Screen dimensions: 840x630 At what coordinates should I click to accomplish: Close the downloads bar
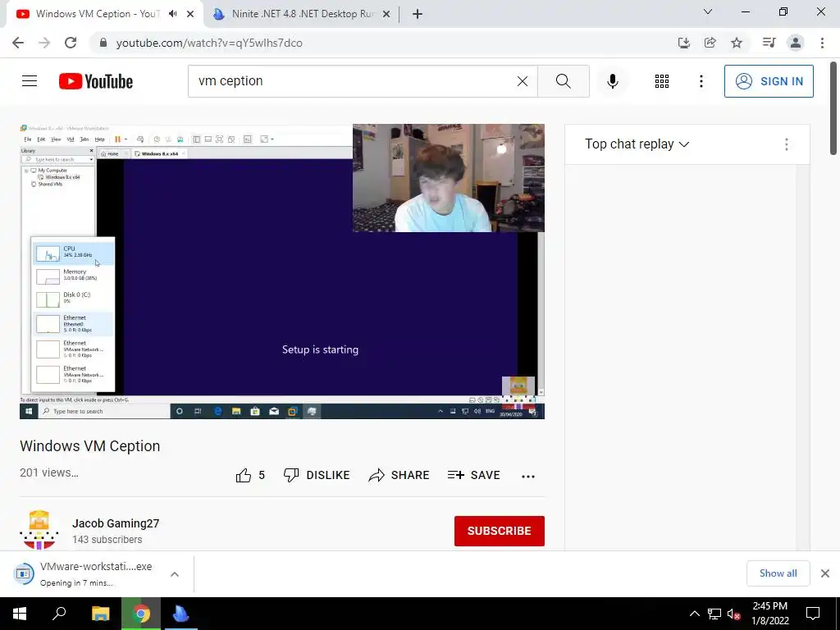[825, 573]
